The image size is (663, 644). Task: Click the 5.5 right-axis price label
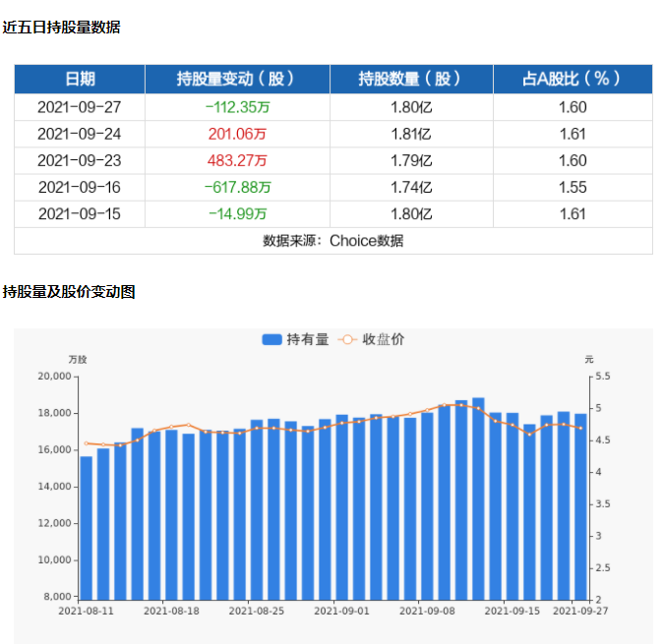click(x=603, y=377)
